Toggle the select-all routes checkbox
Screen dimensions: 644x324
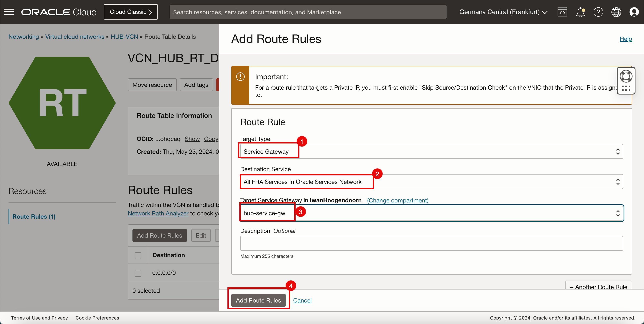click(138, 255)
